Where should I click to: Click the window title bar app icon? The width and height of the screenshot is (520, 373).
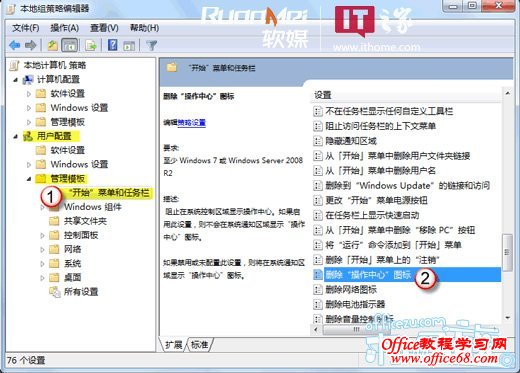[10, 8]
